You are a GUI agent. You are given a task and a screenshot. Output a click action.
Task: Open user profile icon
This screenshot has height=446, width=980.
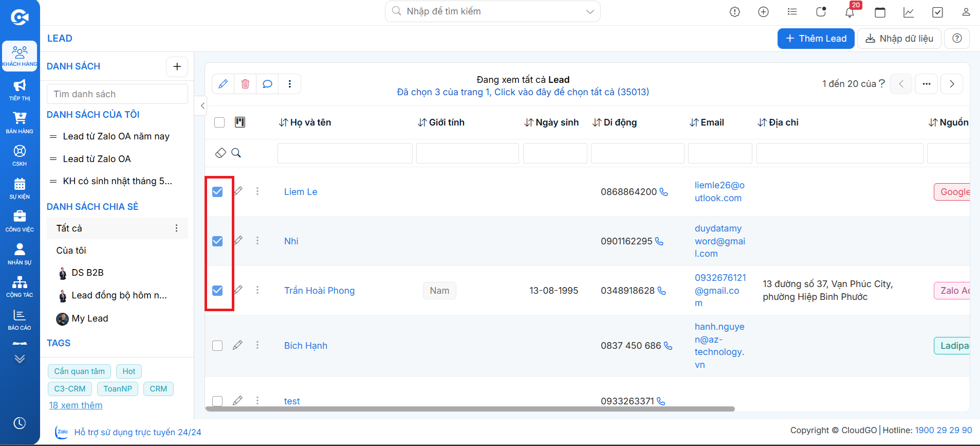[966, 12]
